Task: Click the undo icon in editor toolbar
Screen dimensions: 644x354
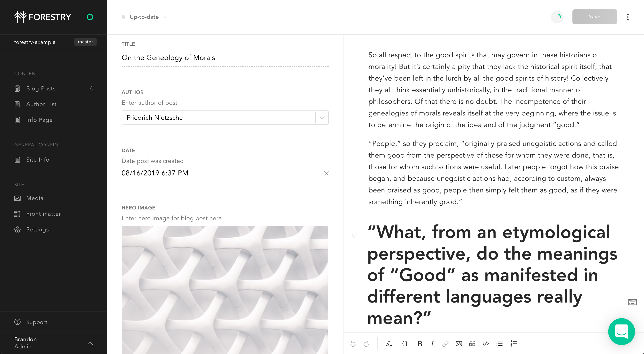Action: pyautogui.click(x=353, y=344)
